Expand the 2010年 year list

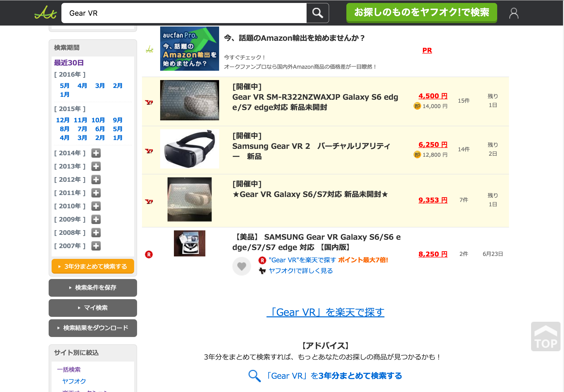click(96, 206)
